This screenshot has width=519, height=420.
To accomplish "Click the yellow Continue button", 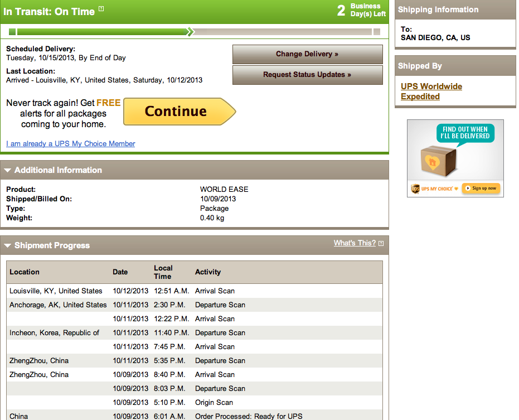I will click(x=180, y=112).
